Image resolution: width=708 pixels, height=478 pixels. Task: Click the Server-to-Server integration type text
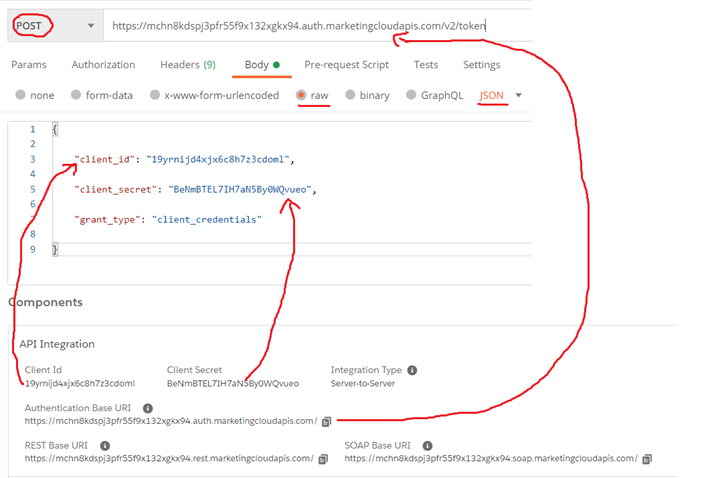click(363, 384)
